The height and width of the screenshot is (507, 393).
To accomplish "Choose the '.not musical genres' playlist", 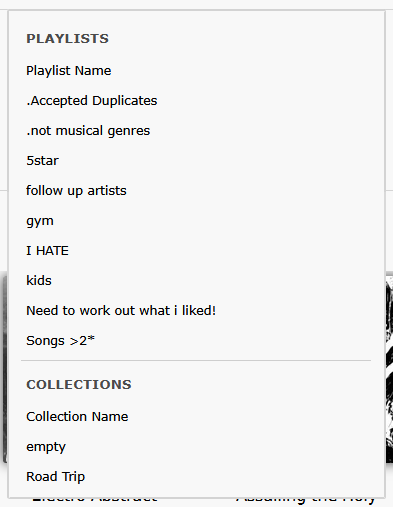I will pos(88,131).
